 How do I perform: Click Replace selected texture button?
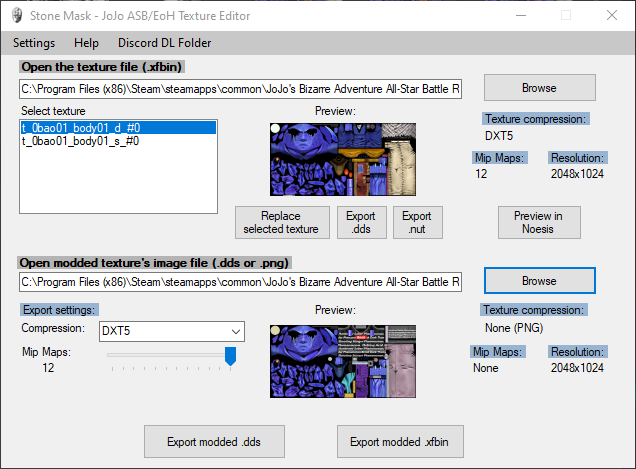click(281, 222)
